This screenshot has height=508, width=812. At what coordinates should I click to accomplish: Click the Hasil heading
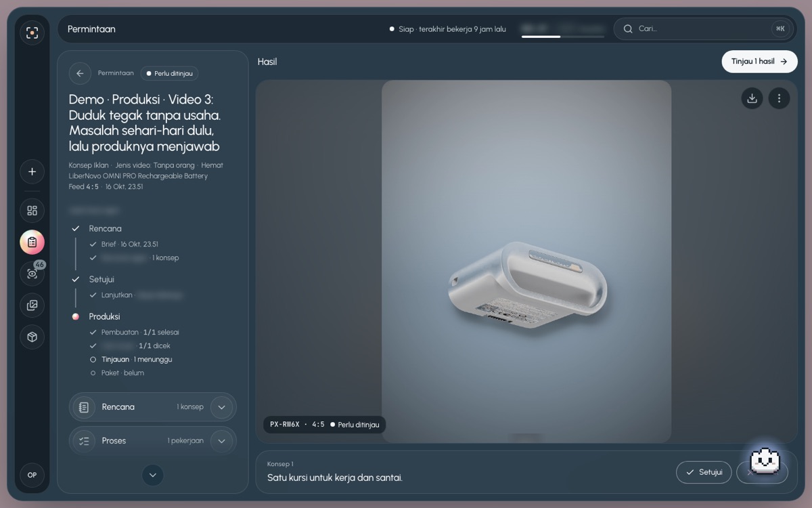267,62
